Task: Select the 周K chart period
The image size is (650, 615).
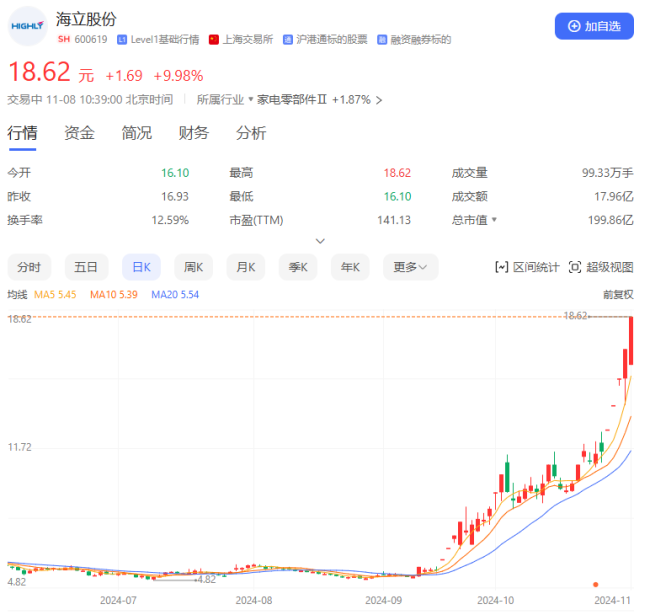Action: 194,267
